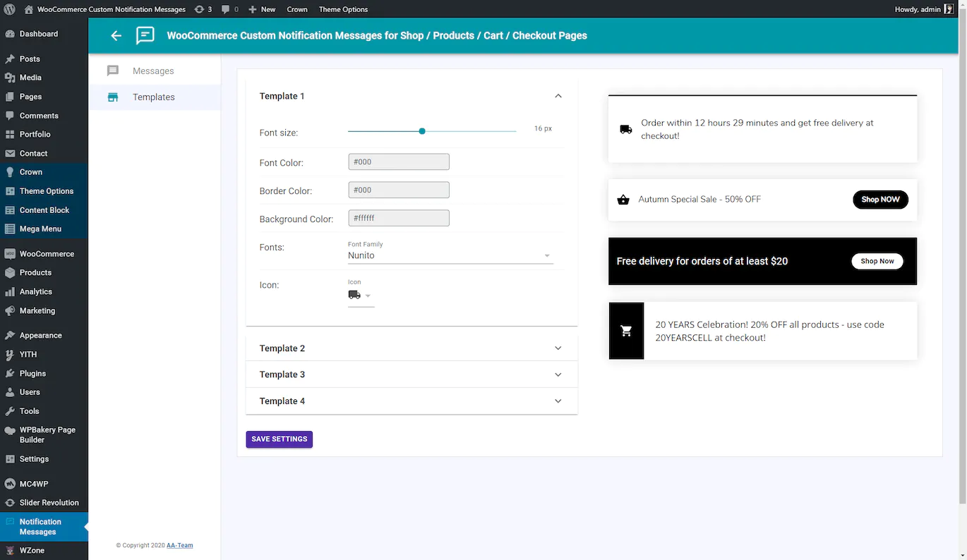This screenshot has height=560, width=967.
Task: Click the Templates store icon in sidebar
Action: coord(113,97)
